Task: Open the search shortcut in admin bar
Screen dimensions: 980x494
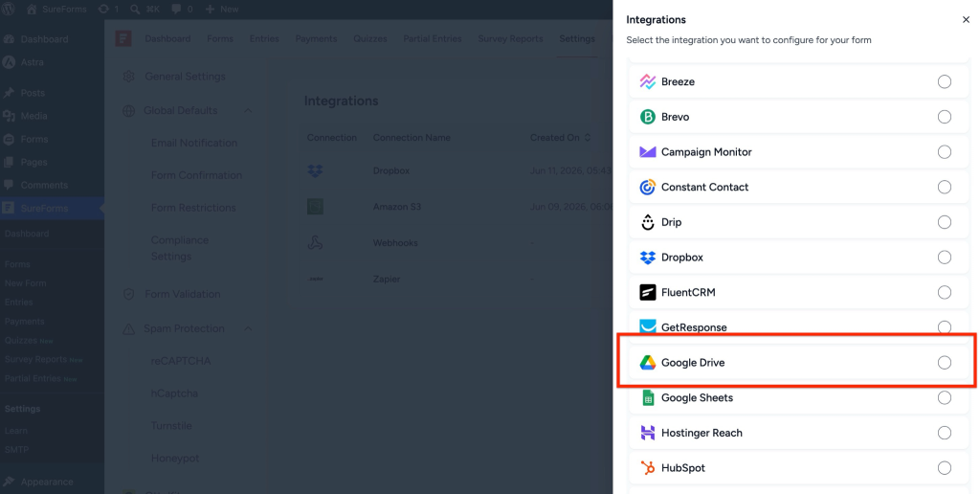Action: click(145, 10)
